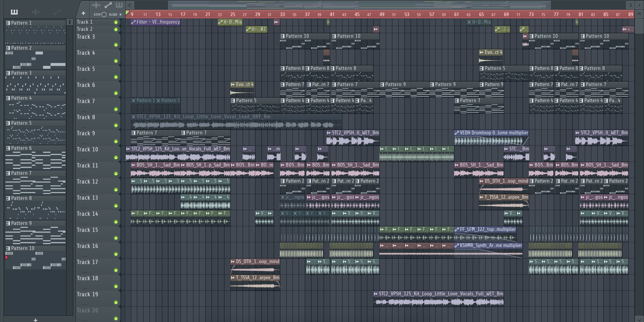Select automation clip focus in playlist header
The image size is (644, 322).
(108, 5)
